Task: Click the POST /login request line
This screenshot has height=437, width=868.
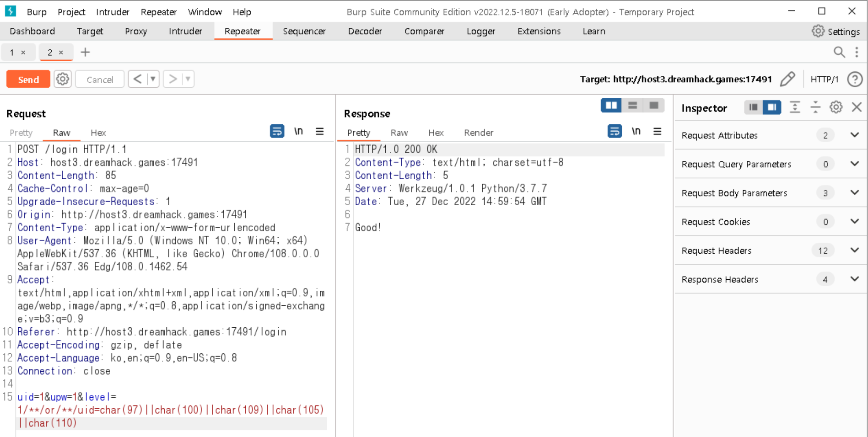Action: (x=72, y=149)
